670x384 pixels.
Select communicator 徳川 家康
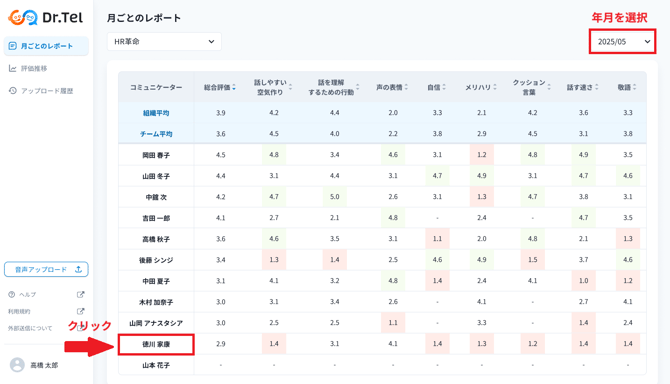click(156, 344)
